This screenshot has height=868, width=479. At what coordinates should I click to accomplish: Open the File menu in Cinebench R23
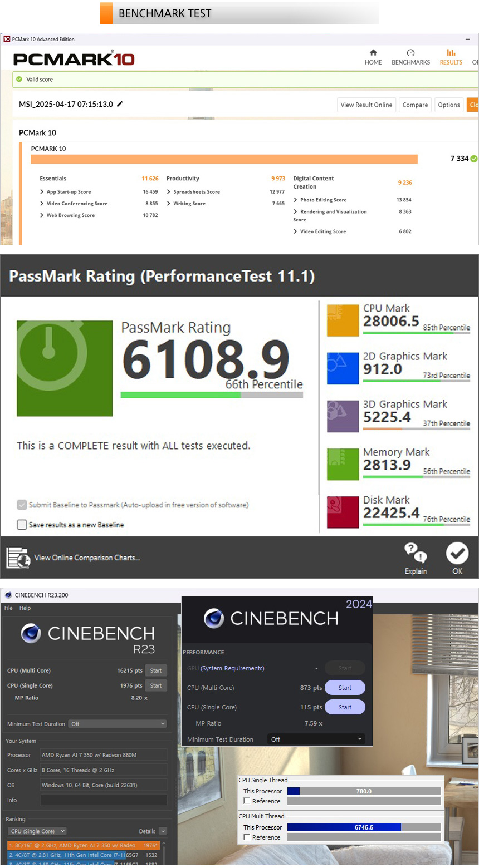(8, 608)
